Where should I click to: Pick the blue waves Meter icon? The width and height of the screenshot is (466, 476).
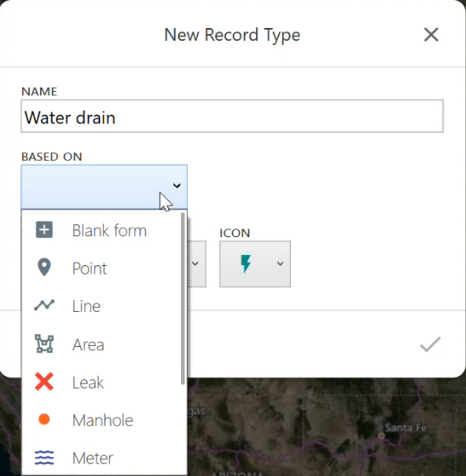point(44,457)
